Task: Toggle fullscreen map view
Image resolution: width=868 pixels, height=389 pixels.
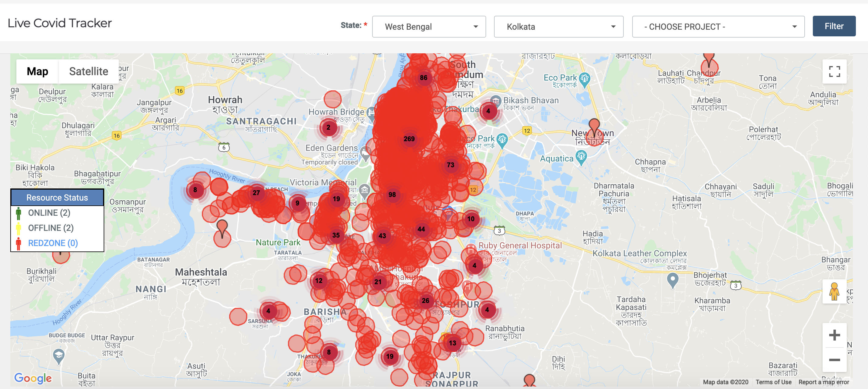Action: [834, 71]
